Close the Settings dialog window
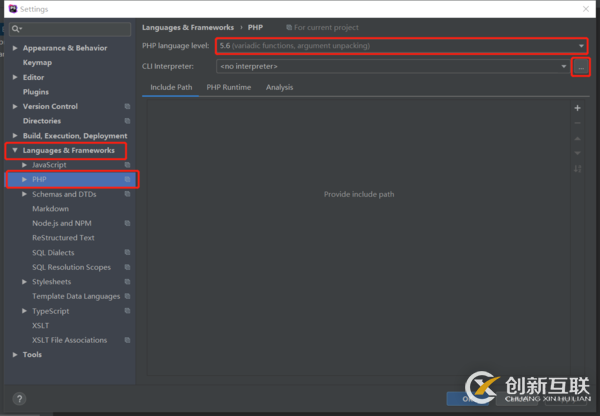 click(x=586, y=9)
